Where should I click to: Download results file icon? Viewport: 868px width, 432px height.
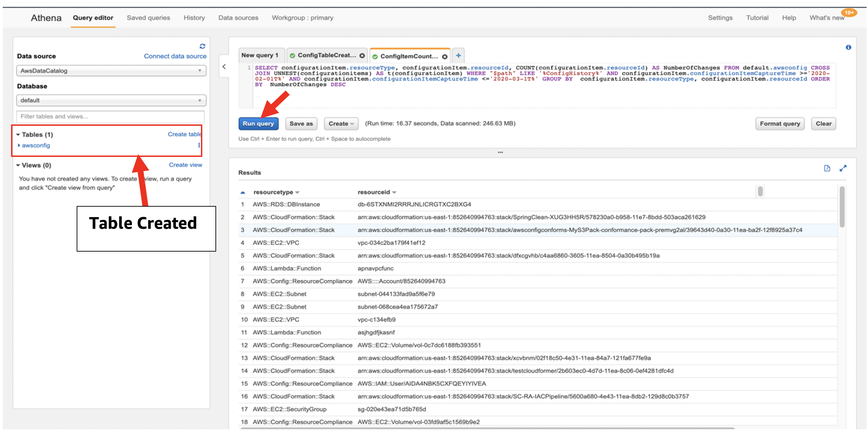[827, 168]
